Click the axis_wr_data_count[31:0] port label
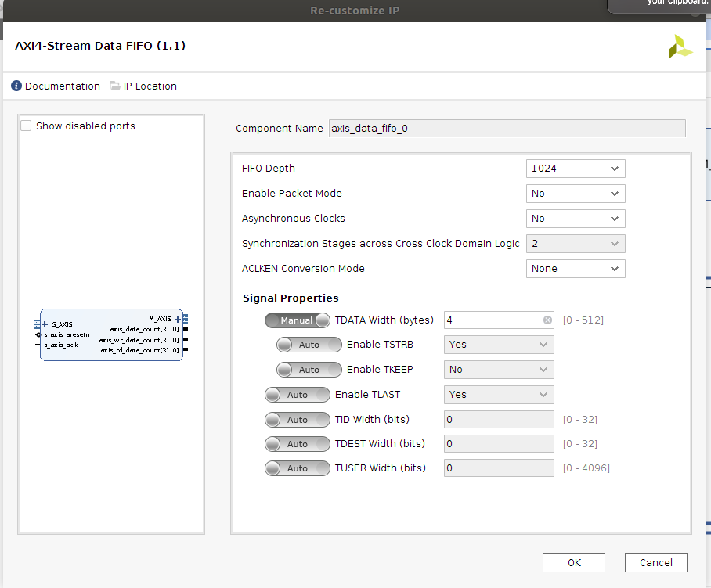Screen dimensions: 711x588 pos(139,340)
